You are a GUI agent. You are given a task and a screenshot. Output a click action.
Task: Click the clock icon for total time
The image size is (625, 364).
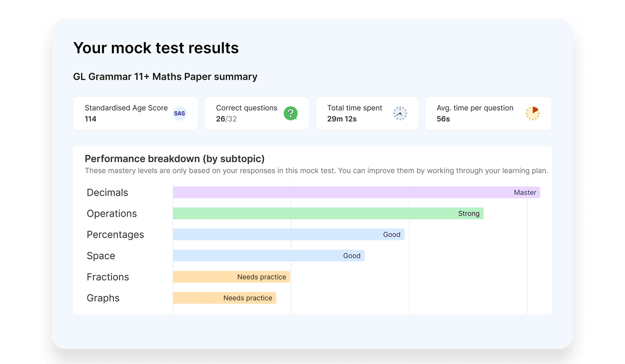[x=400, y=114]
